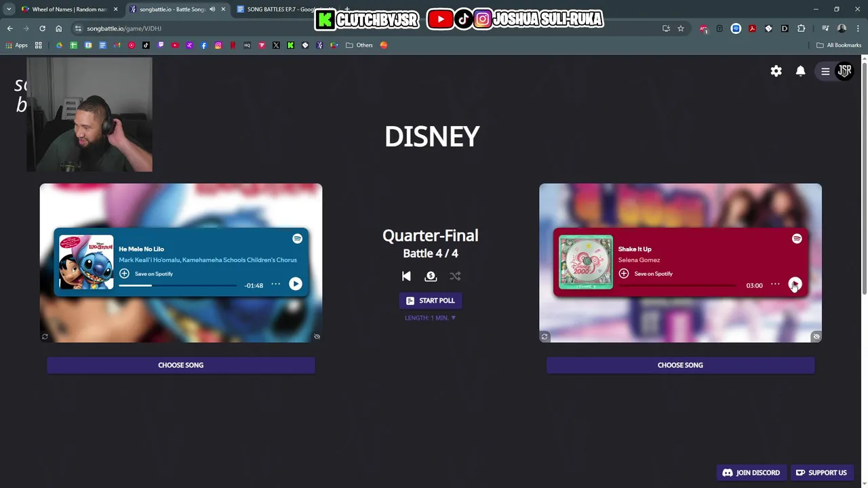Open more options on He Mele No Lilo player

tap(275, 284)
